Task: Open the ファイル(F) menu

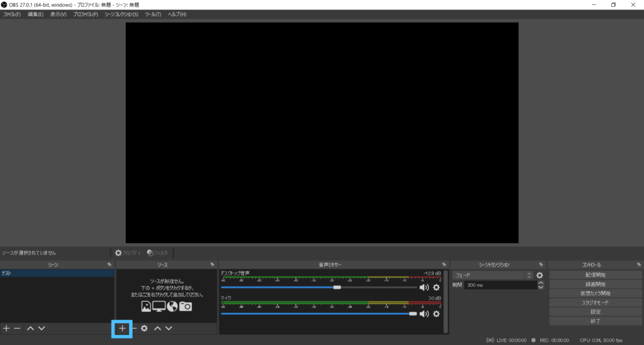Action: point(12,14)
